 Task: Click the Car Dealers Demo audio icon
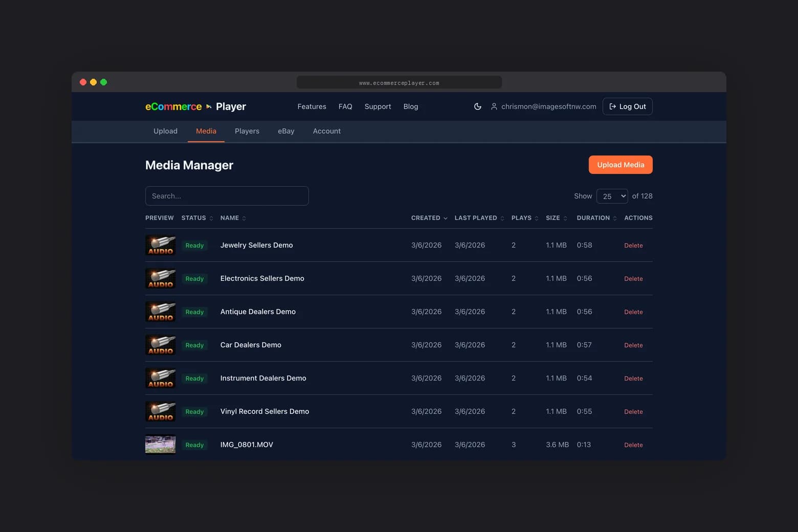point(160,345)
